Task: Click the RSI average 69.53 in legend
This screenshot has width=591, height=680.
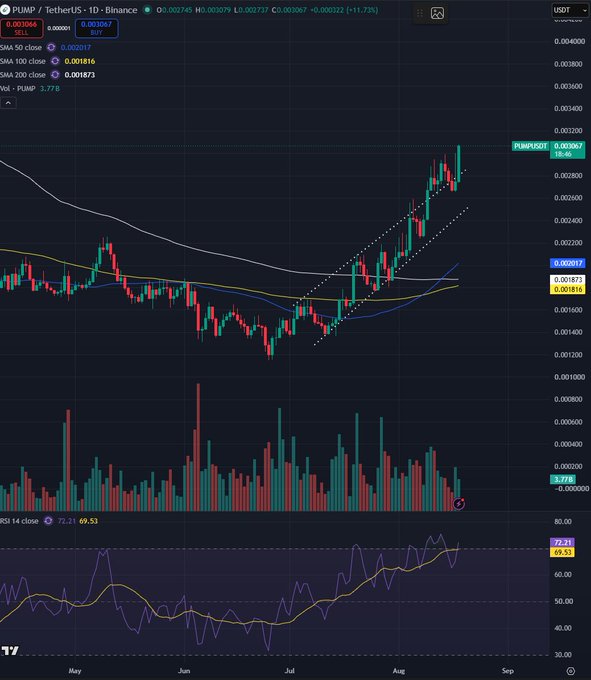Action: (x=88, y=521)
